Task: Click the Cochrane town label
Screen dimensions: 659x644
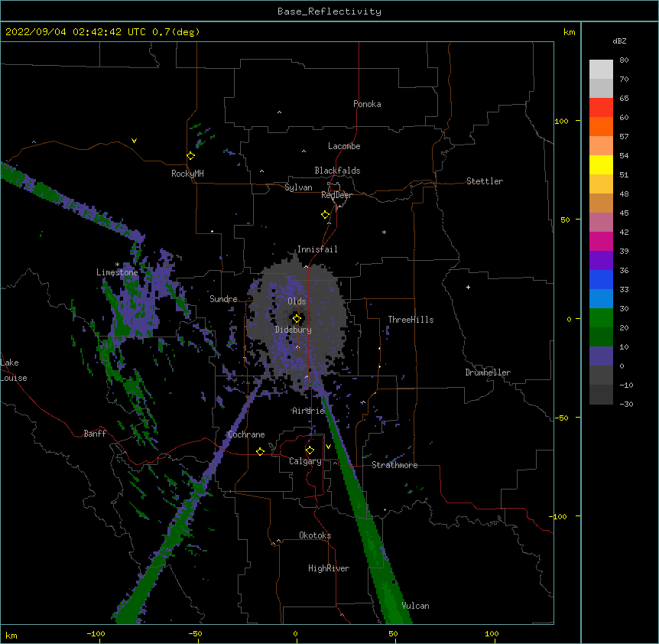Action: click(x=246, y=434)
